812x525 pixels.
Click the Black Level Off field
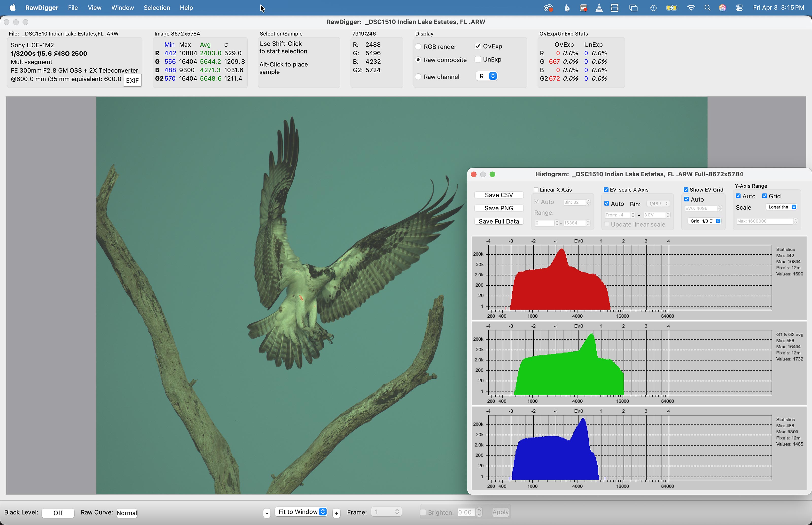(58, 513)
